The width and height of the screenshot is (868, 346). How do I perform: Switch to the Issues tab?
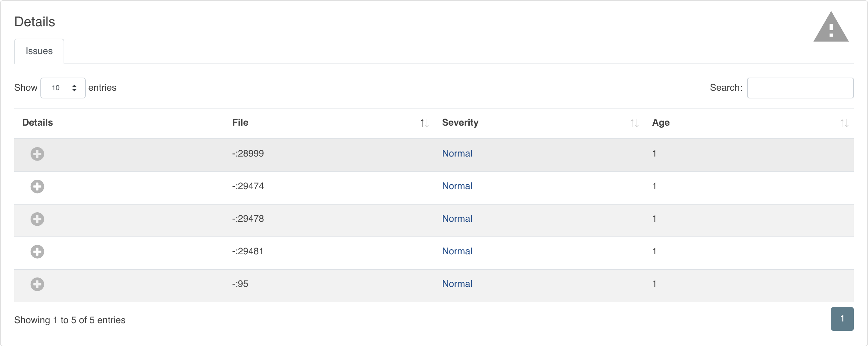click(x=39, y=51)
